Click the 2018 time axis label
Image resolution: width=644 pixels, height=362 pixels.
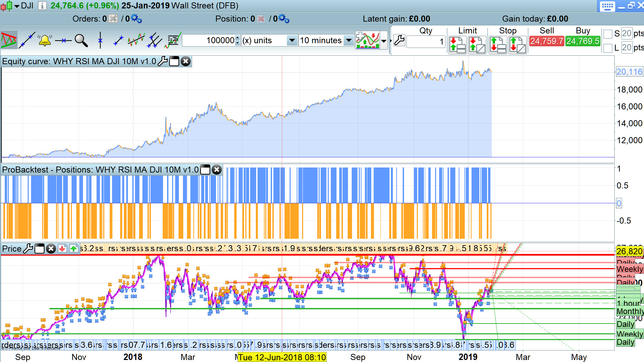(133, 357)
